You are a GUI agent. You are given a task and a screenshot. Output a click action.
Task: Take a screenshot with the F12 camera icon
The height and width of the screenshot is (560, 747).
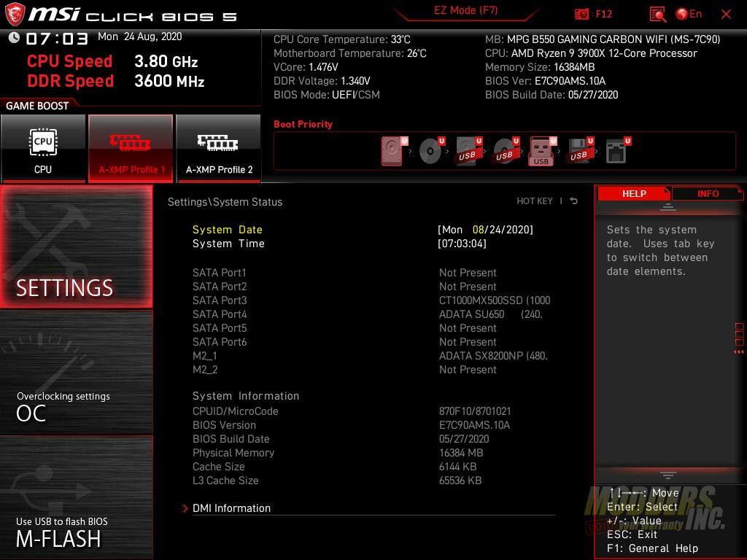(581, 15)
